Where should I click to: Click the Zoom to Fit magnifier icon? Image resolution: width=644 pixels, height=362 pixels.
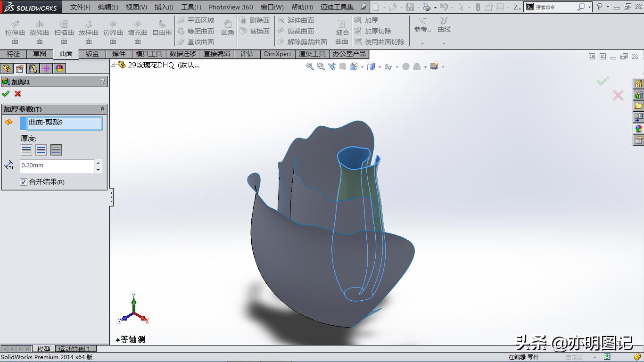[x=310, y=66]
